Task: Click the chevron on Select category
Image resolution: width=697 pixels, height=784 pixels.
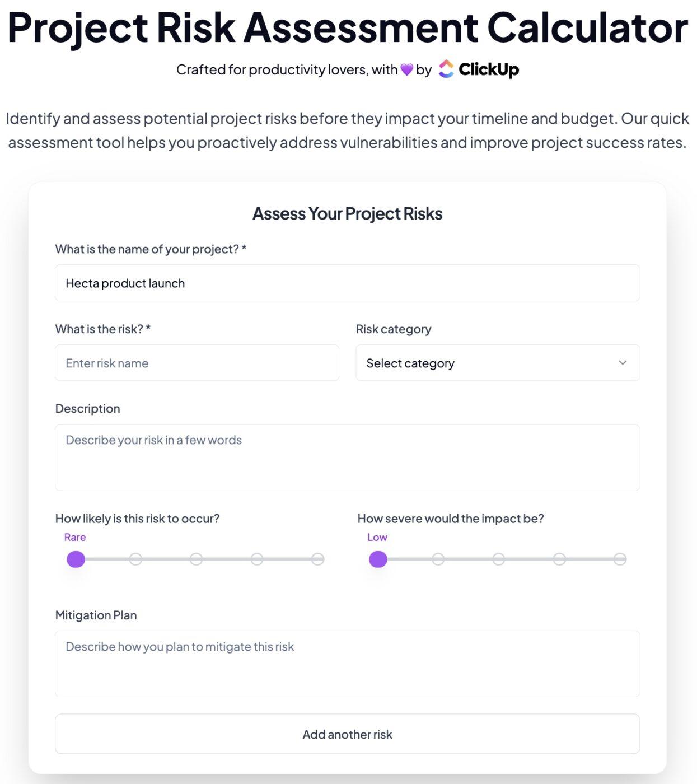Action: 622,363
